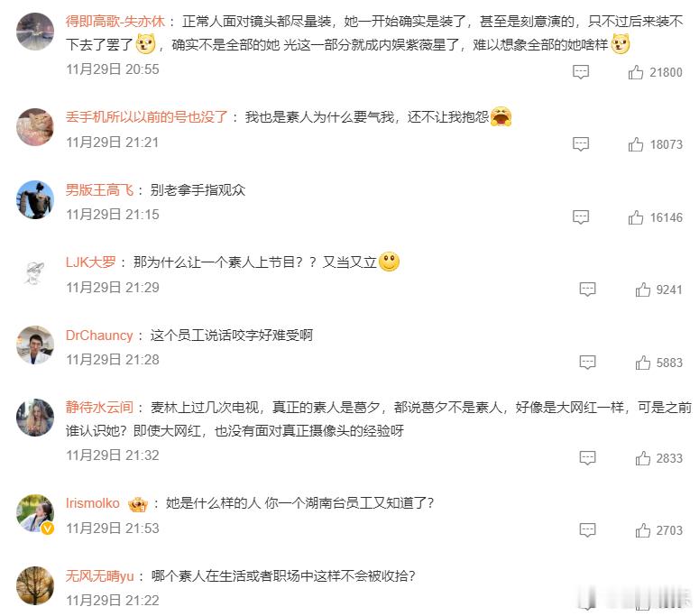Open replies on the 21800-like comment
The width and height of the screenshot is (699, 616).
click(x=581, y=72)
